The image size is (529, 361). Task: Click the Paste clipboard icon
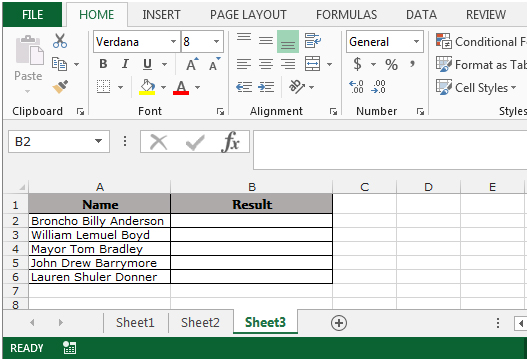click(x=29, y=50)
